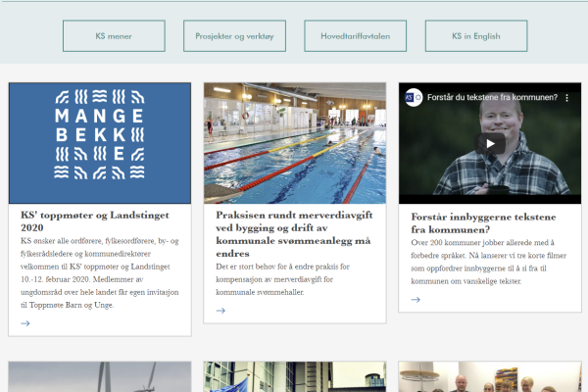Image resolution: width=588 pixels, height=392 pixels.
Task: Open Prosjekter og verktøy
Action: click(234, 36)
